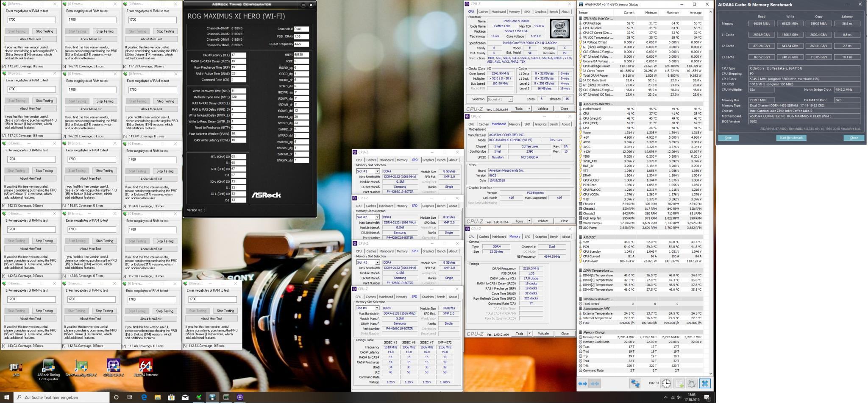
Task: Click Save in AIDA64 benchmark window
Action: pos(728,138)
